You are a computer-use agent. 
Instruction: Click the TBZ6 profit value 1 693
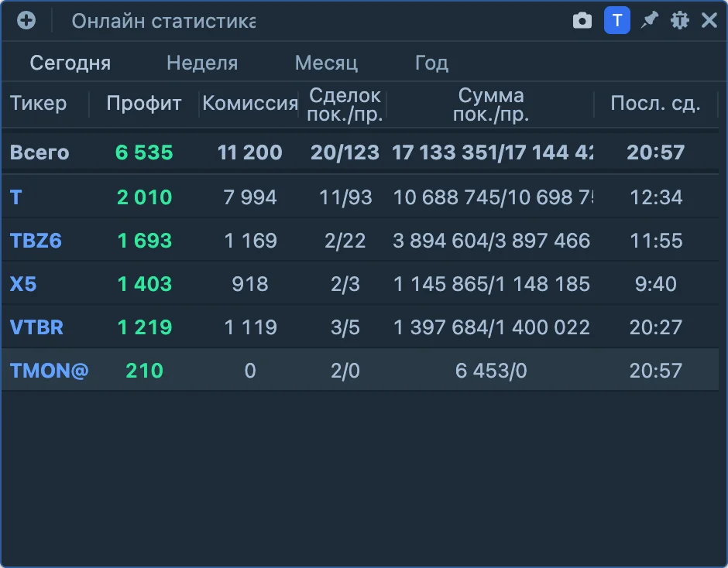(144, 241)
